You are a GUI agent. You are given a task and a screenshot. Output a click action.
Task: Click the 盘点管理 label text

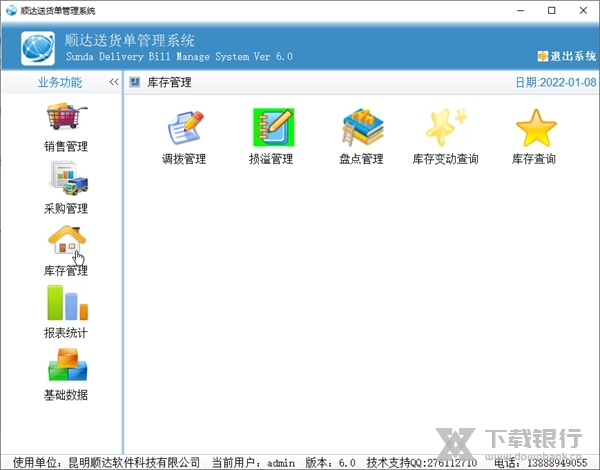361,159
